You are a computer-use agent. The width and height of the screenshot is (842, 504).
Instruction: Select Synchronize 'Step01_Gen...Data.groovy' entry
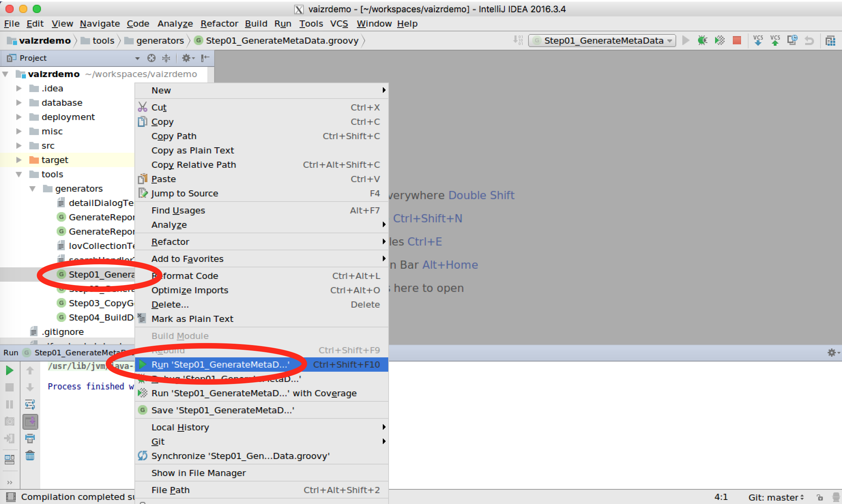(262, 456)
